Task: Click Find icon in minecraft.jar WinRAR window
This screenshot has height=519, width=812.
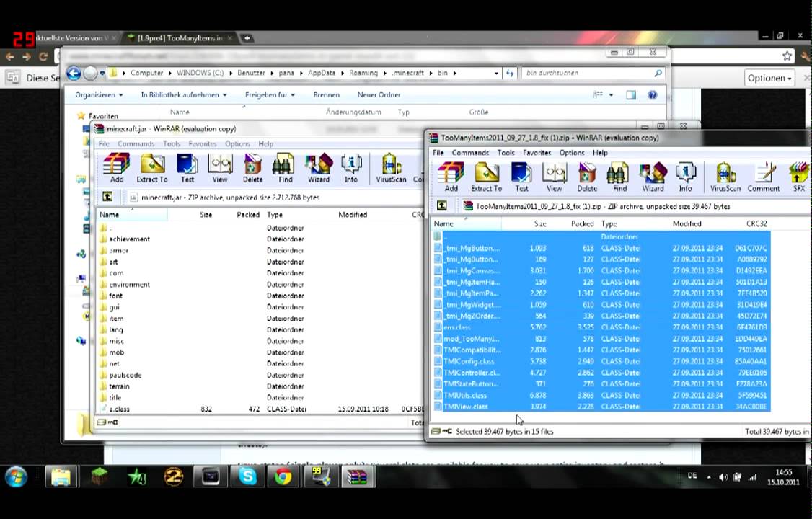Action: [x=286, y=168]
